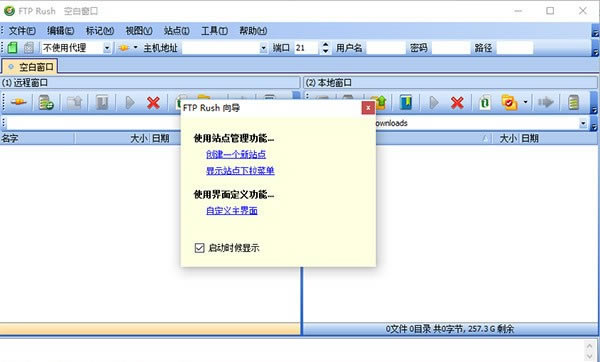Screen dimensions: 600x362
Task: Select the 空白窗口 tab
Action: [x=30, y=67]
